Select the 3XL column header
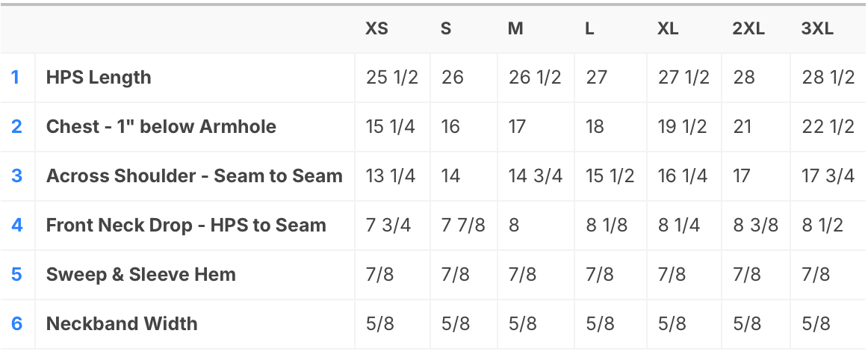The image size is (868, 354). click(817, 29)
